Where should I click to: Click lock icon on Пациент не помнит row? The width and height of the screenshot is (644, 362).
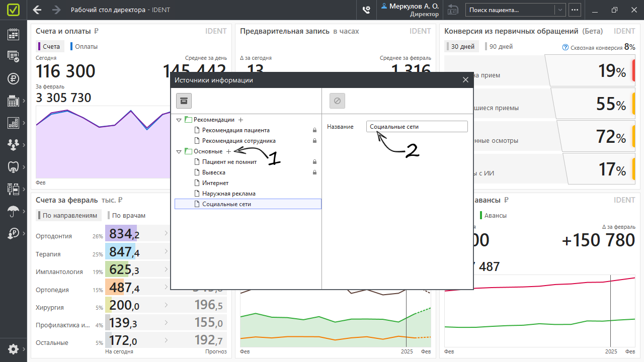(314, 162)
